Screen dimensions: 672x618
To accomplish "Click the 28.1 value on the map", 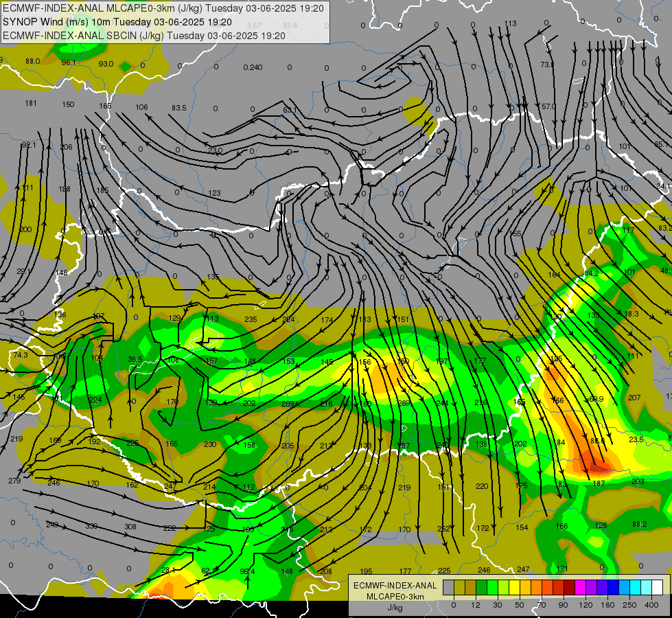I will (x=168, y=571).
